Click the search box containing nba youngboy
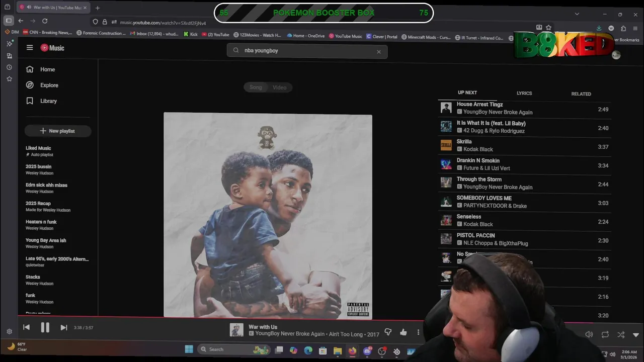 [307, 51]
